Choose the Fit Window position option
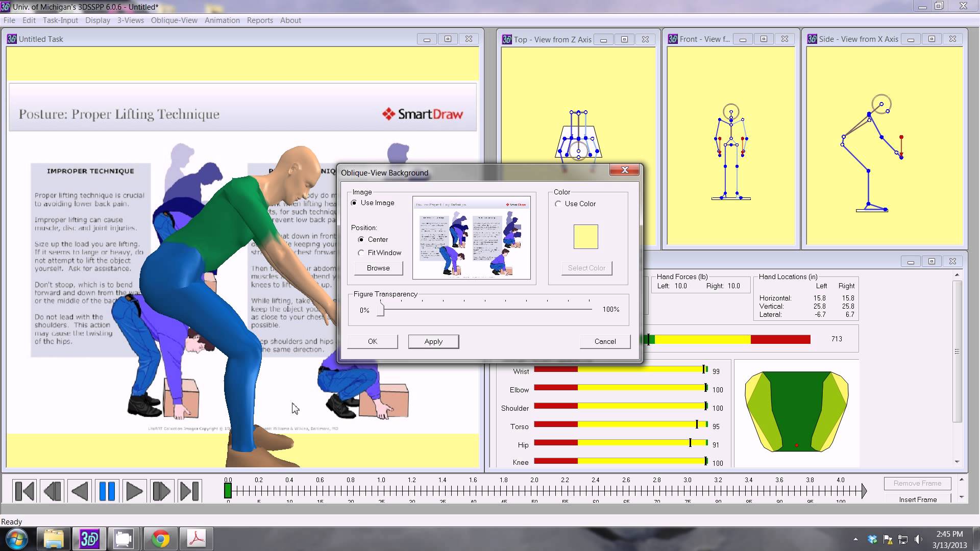 click(x=361, y=253)
